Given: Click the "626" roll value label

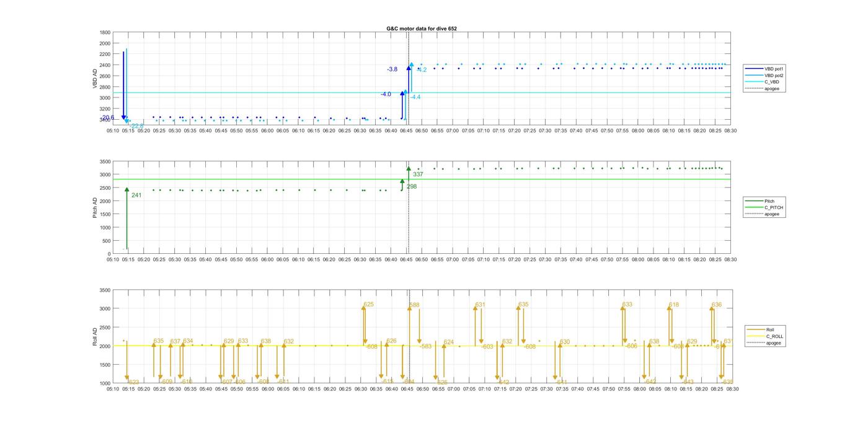Looking at the screenshot, I should click(391, 341).
